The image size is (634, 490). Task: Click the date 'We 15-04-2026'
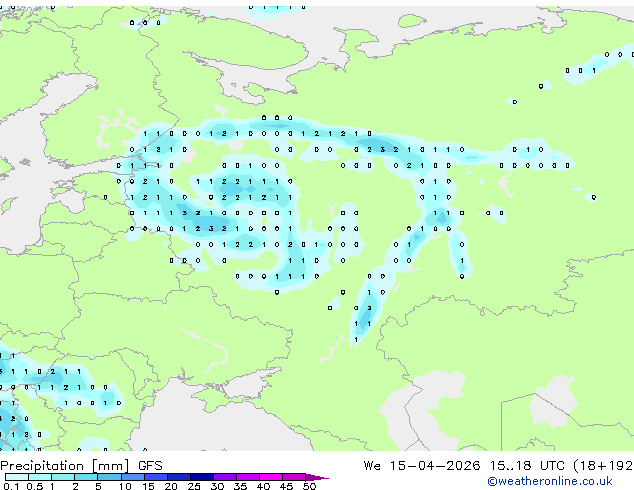(422, 466)
